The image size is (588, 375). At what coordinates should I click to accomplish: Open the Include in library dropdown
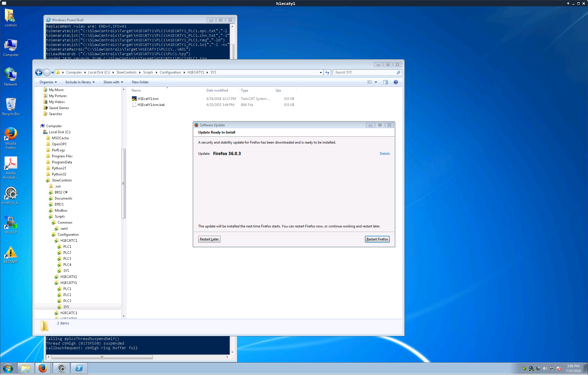[x=80, y=82]
